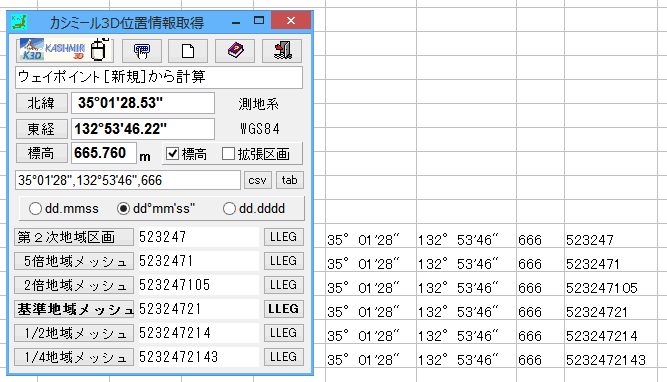Click the 第2次地域区画 button
Image resolution: width=667 pixels, height=382 pixels.
click(x=74, y=237)
